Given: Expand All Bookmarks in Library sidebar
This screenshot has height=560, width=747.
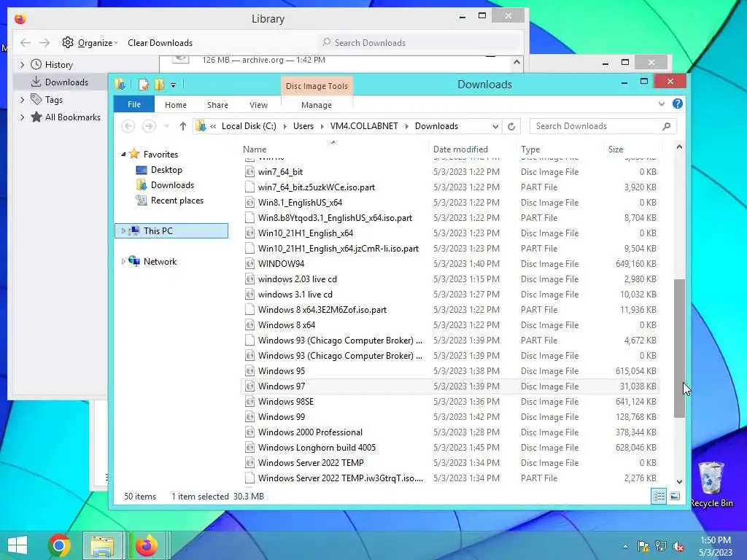Looking at the screenshot, I should click(x=22, y=117).
